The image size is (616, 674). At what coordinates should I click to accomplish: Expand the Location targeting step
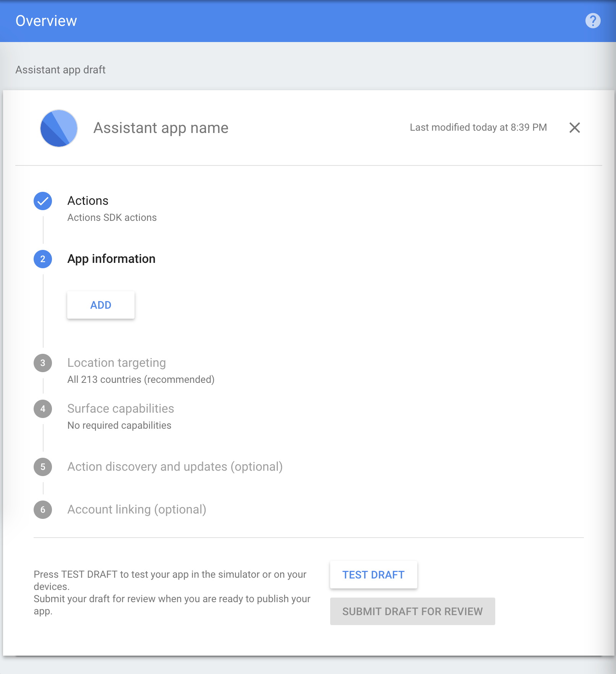pos(117,363)
